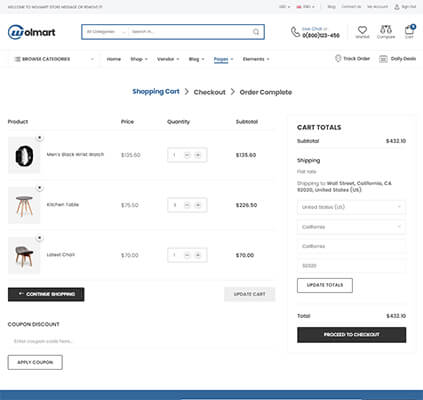Viewport: 423px width, 400px height.
Task: Open the Vendor menu
Action: click(168, 59)
